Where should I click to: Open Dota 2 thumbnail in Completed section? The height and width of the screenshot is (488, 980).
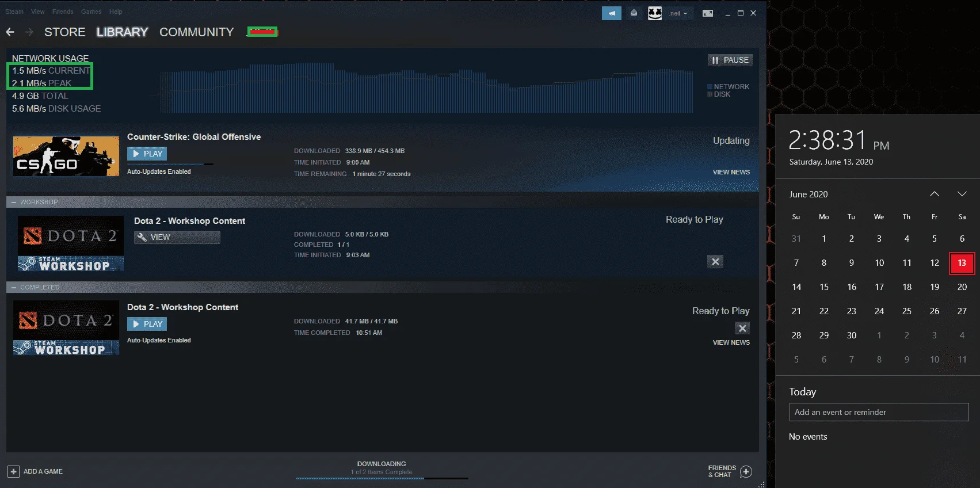coord(66,328)
